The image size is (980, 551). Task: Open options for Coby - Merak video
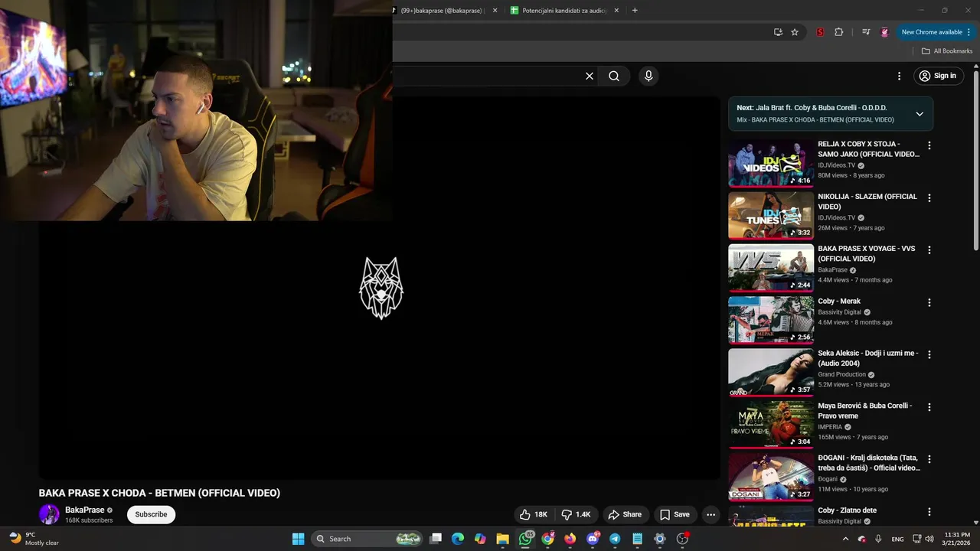point(929,302)
